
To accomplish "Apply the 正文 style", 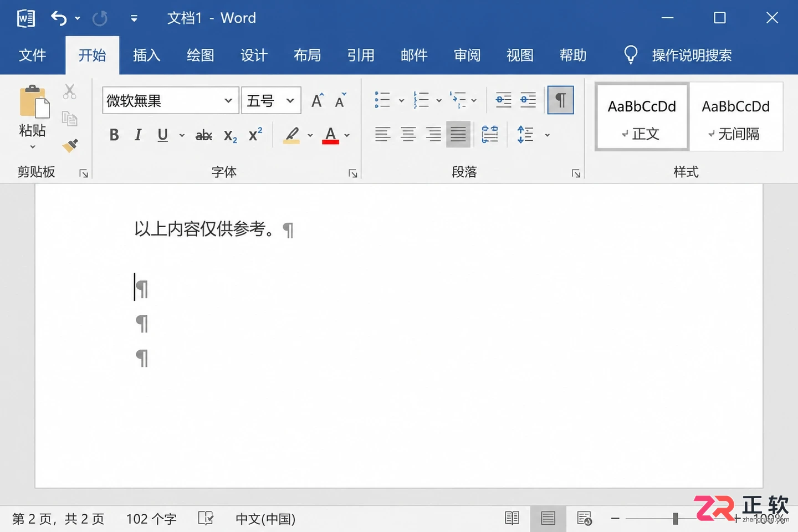I will click(x=642, y=117).
